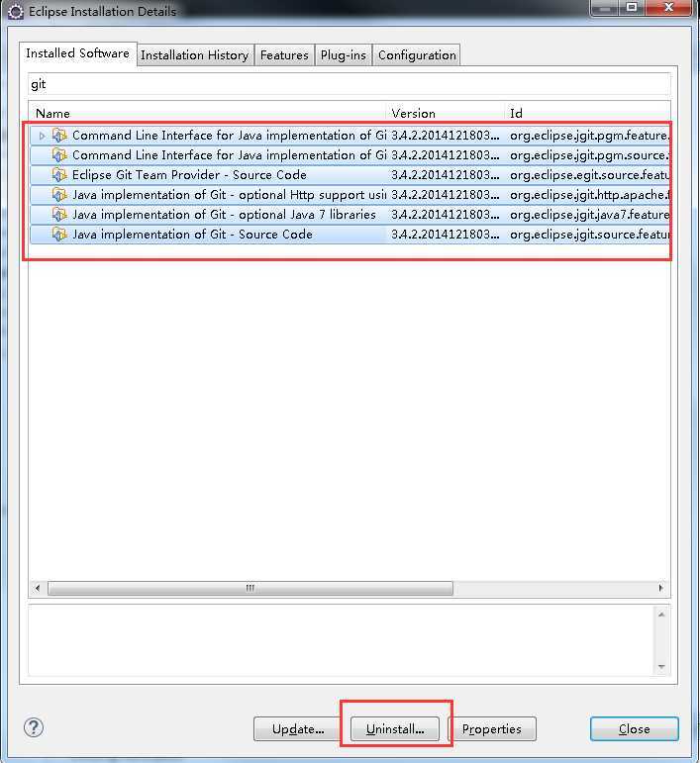Click the Id cell 'org.eclipse.egit.source.featu'
This screenshot has height=763, width=700.
click(589, 175)
